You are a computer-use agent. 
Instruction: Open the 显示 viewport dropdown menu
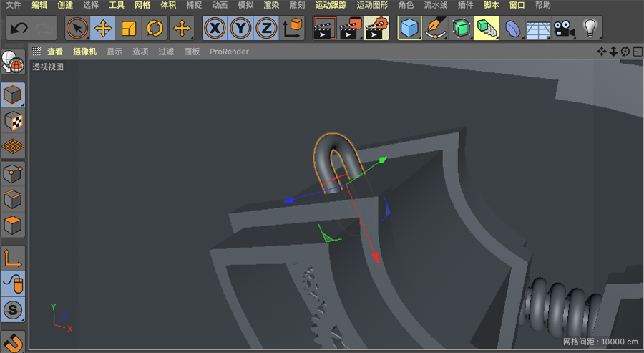click(114, 52)
